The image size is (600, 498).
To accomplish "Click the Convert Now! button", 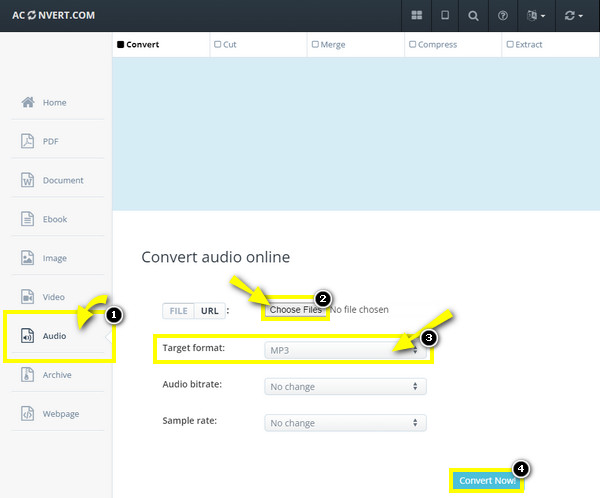I will pos(487,480).
